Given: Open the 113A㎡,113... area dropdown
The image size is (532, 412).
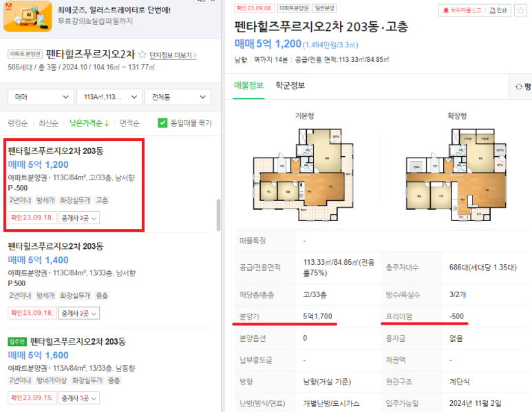Looking at the screenshot, I should pos(109,97).
